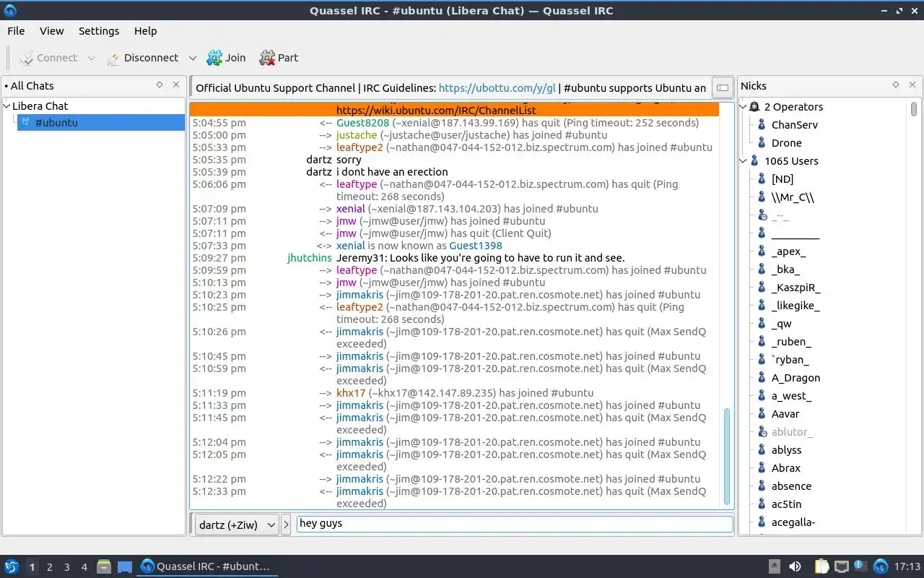Float the Nicks panel via diamond icon
The width and height of the screenshot is (924, 578).
tap(896, 85)
